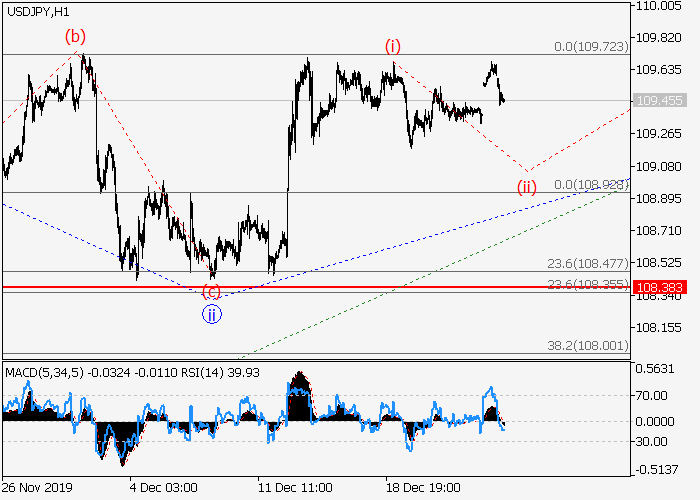Select the red (c) wave label

[212, 292]
